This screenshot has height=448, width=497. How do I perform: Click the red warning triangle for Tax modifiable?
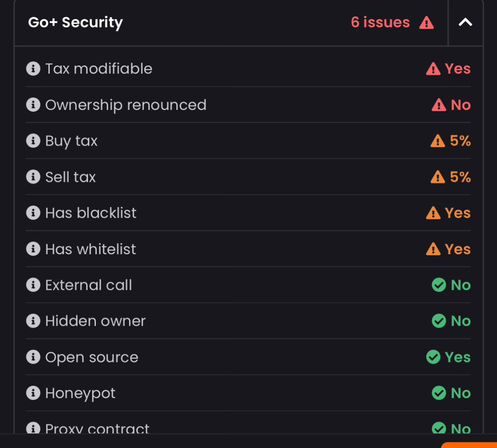point(433,69)
